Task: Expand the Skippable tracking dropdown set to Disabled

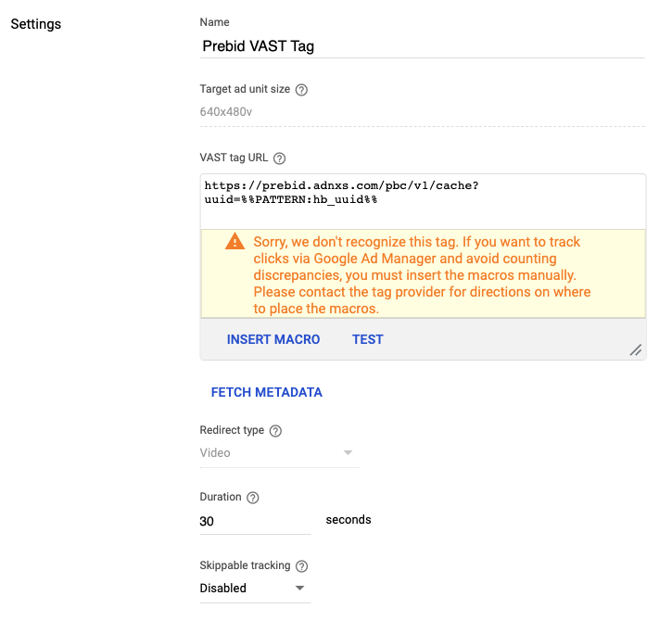Action: tap(254, 588)
